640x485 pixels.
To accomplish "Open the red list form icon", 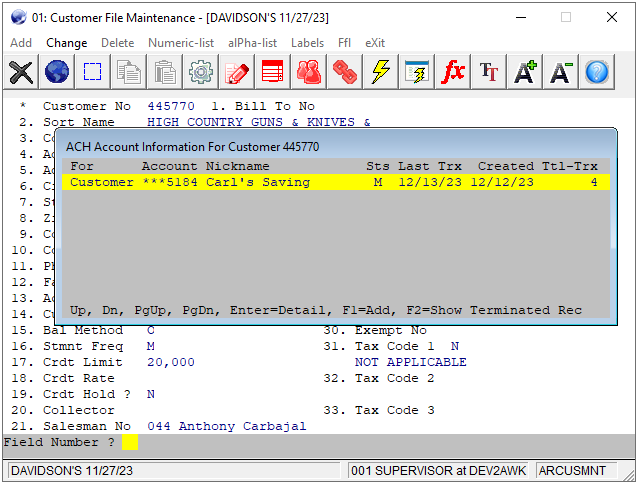I will tap(272, 72).
